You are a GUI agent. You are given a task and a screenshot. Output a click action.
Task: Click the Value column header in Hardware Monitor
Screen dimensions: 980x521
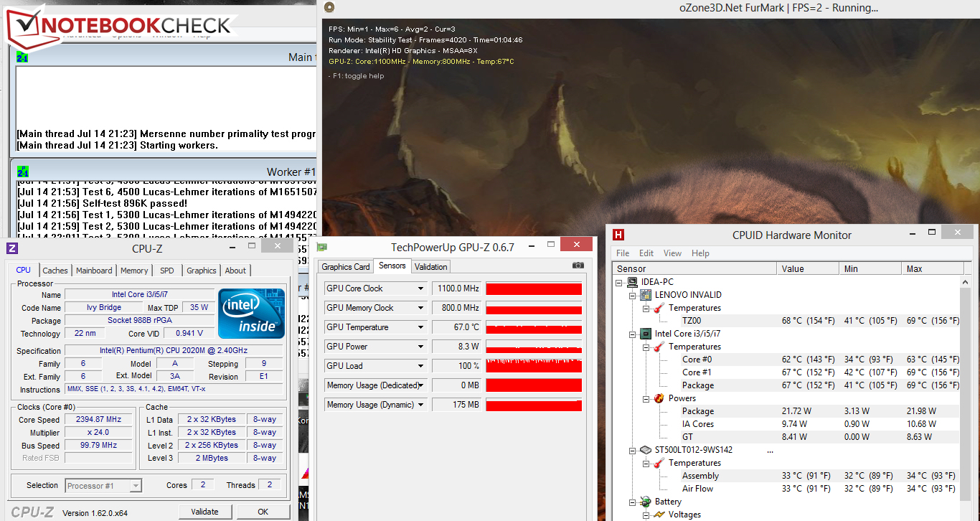click(x=808, y=268)
